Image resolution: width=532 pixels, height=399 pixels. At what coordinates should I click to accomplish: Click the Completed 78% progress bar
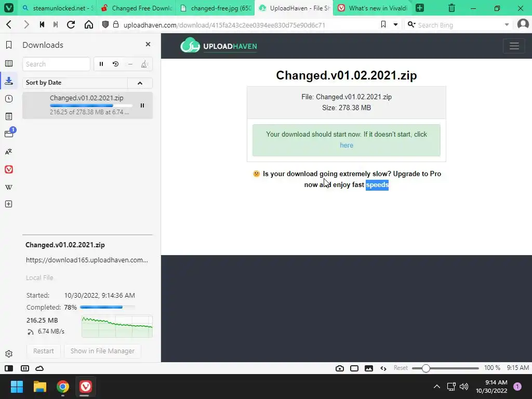(x=107, y=307)
